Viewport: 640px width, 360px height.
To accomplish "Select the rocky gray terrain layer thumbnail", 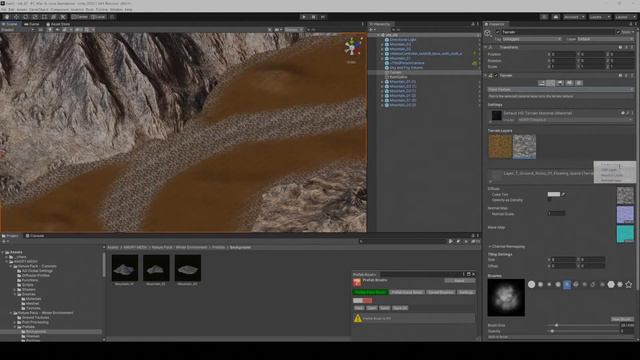I will (524, 147).
